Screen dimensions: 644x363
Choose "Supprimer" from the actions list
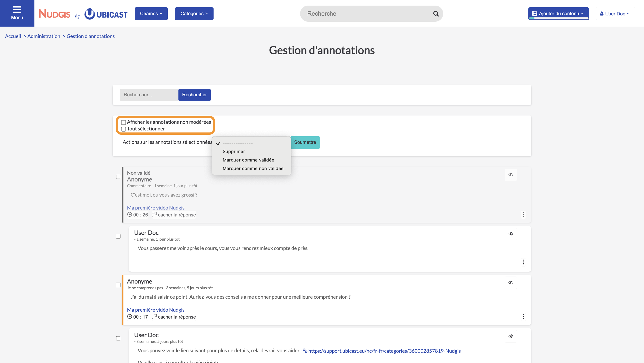pyautogui.click(x=251, y=152)
